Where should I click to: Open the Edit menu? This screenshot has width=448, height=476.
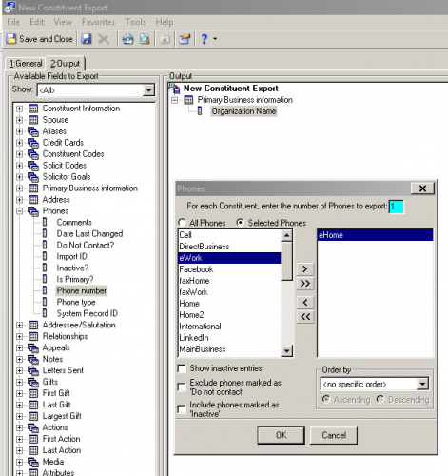pyautogui.click(x=37, y=22)
